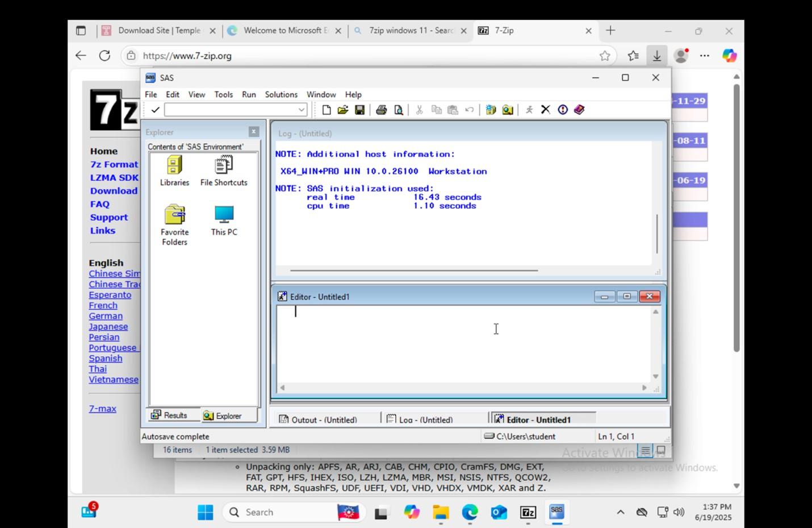Screen dimensions: 812x528
Task: Click into the SAS command input box
Action: 231,110
